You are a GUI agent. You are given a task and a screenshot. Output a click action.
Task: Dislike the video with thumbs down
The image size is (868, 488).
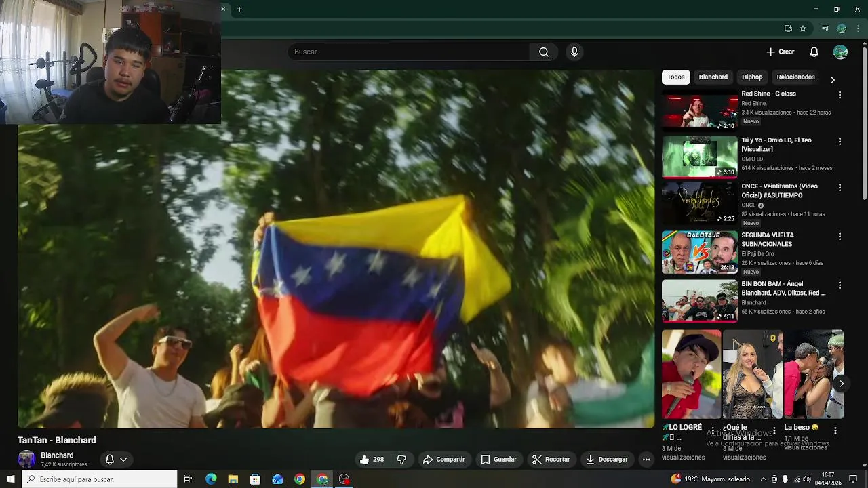point(401,460)
